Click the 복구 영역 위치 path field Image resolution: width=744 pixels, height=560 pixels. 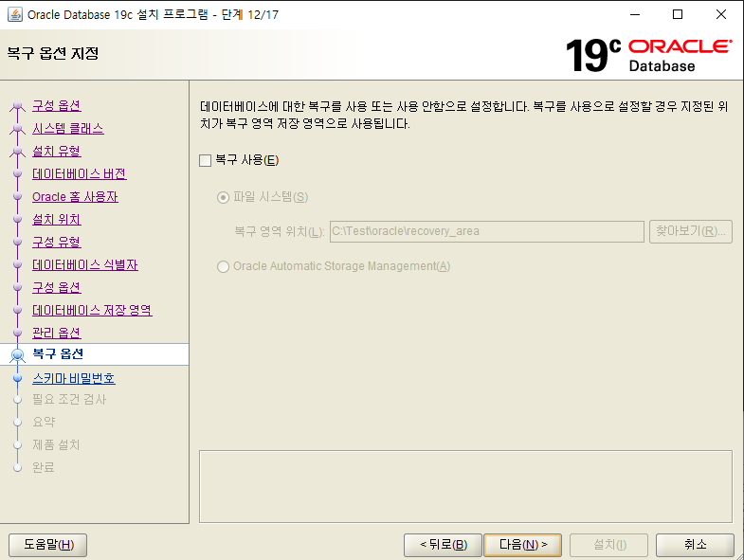(487, 231)
